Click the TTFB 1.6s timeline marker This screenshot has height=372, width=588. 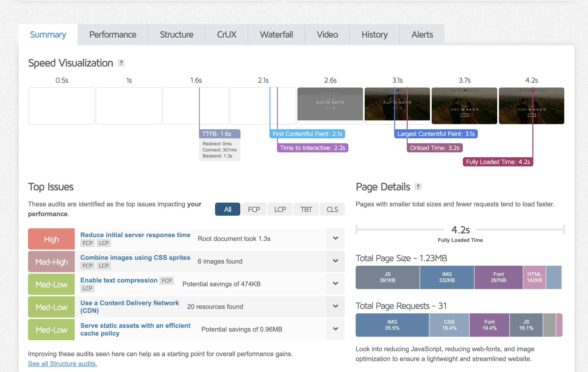coord(219,133)
